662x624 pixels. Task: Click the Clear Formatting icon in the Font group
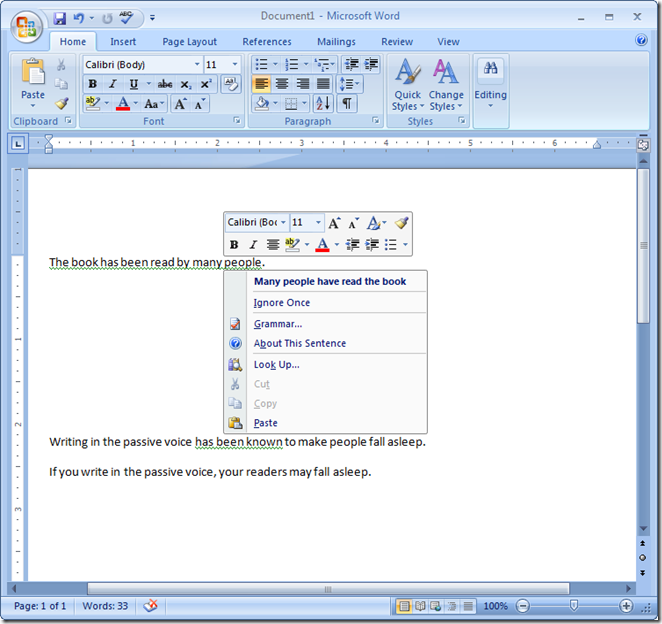[x=231, y=84]
